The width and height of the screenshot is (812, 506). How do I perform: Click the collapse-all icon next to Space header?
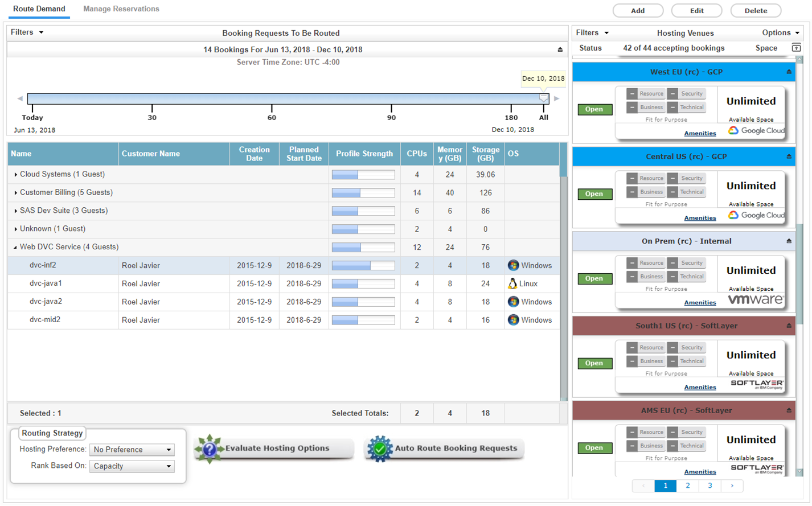tap(796, 48)
